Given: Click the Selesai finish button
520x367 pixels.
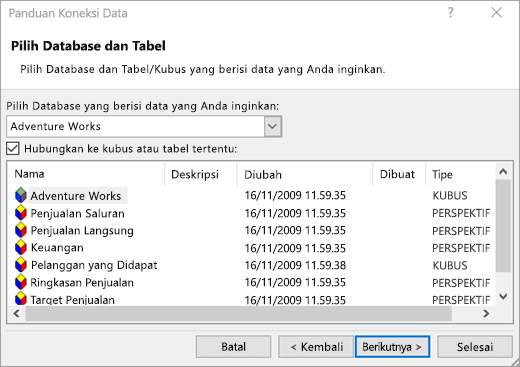Looking at the screenshot, I should 475,347.
